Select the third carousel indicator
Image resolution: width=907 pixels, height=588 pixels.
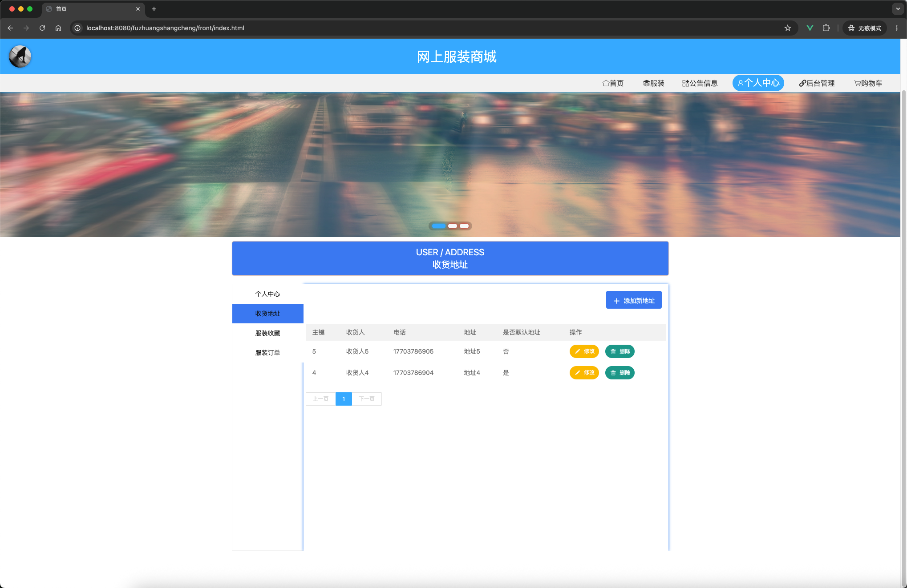tap(464, 226)
